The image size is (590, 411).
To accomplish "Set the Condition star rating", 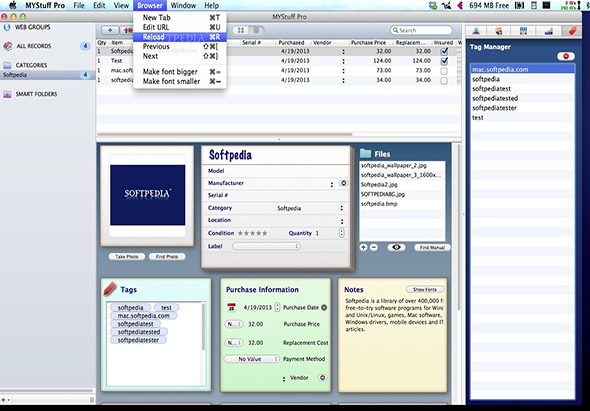I will 252,233.
